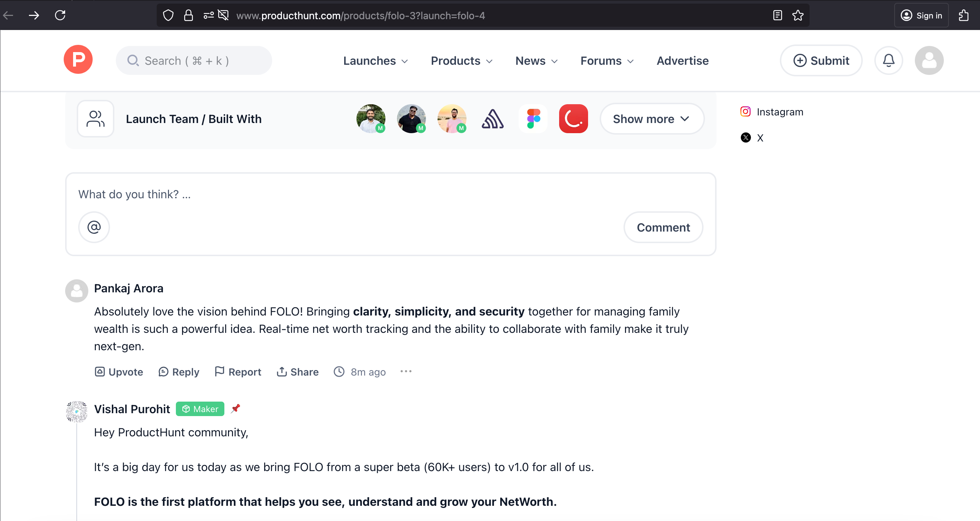
Task: Reply to Pankaj Arora's comment
Action: (179, 372)
